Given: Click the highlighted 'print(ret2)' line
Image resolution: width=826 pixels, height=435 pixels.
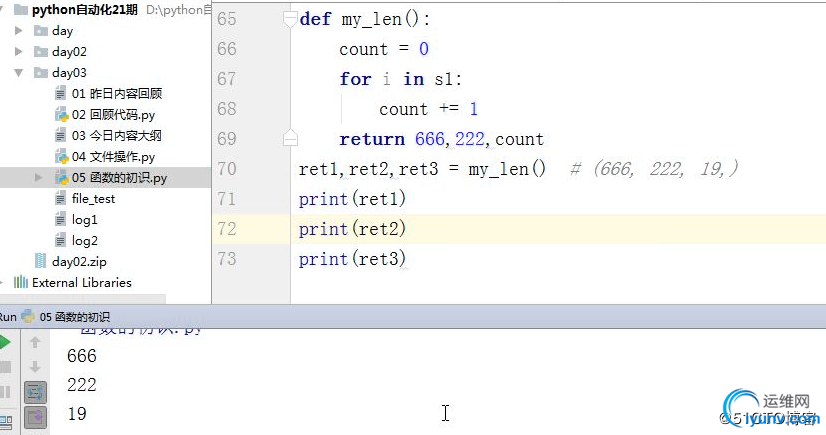Looking at the screenshot, I should [352, 229].
